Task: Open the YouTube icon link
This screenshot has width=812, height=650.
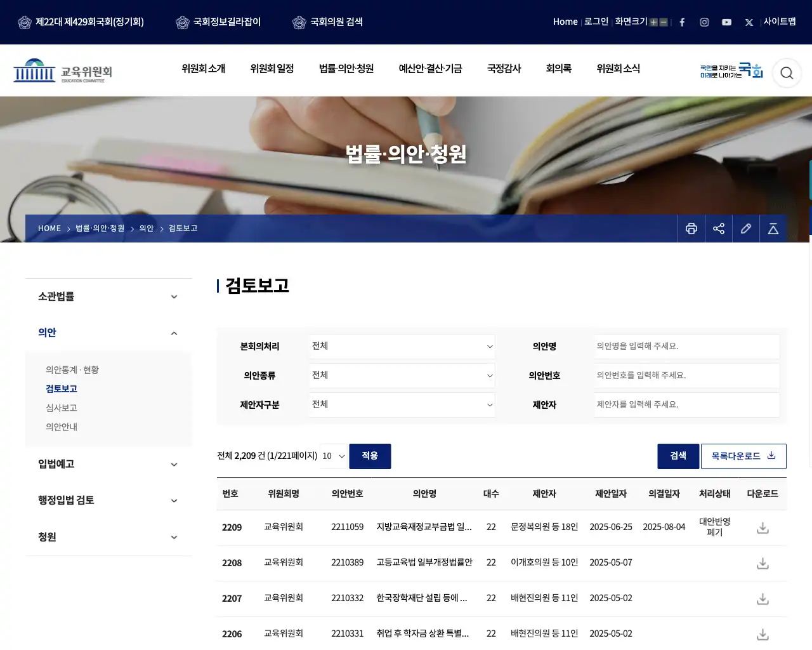Action: click(726, 22)
